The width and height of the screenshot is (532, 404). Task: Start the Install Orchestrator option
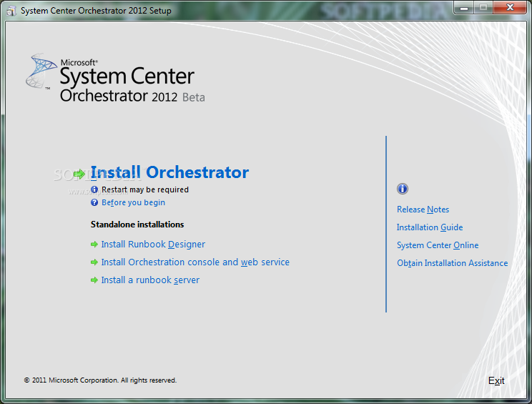[169, 172]
